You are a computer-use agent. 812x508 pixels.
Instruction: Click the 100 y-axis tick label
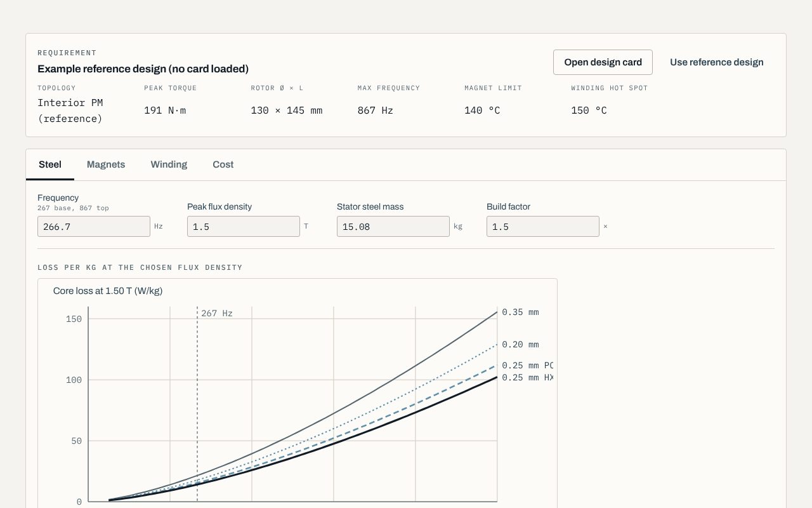pos(74,380)
